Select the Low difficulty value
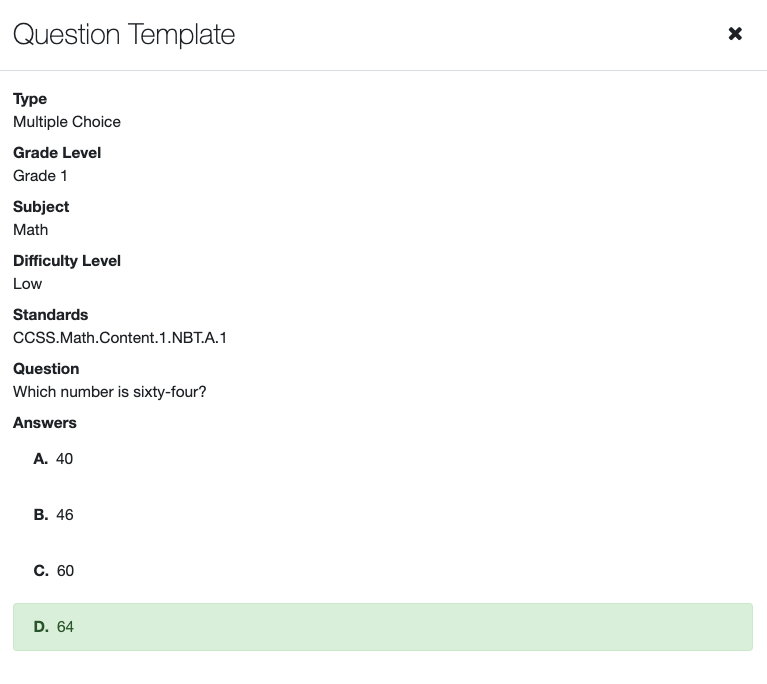This screenshot has width=767, height=684. click(28, 284)
